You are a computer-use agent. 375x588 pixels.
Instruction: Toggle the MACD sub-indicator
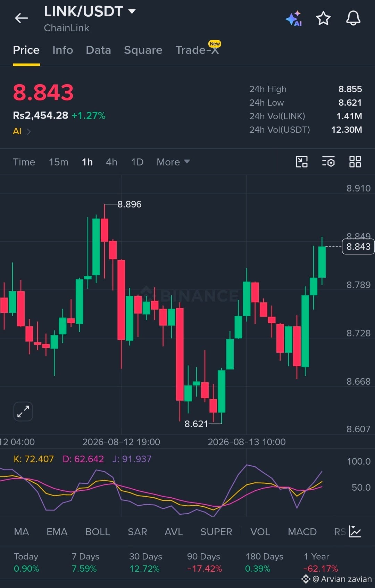302,532
